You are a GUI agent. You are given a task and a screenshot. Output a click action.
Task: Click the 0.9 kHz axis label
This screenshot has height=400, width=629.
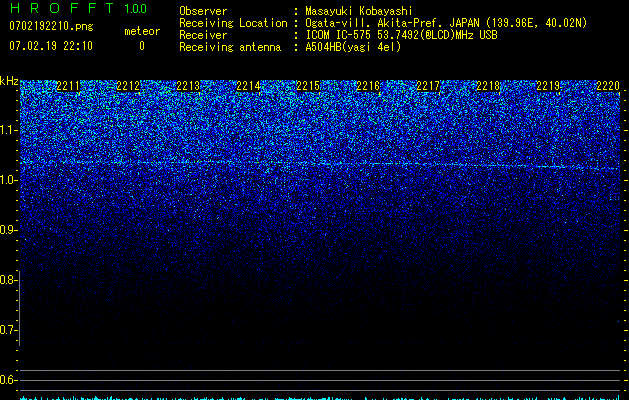8,230
